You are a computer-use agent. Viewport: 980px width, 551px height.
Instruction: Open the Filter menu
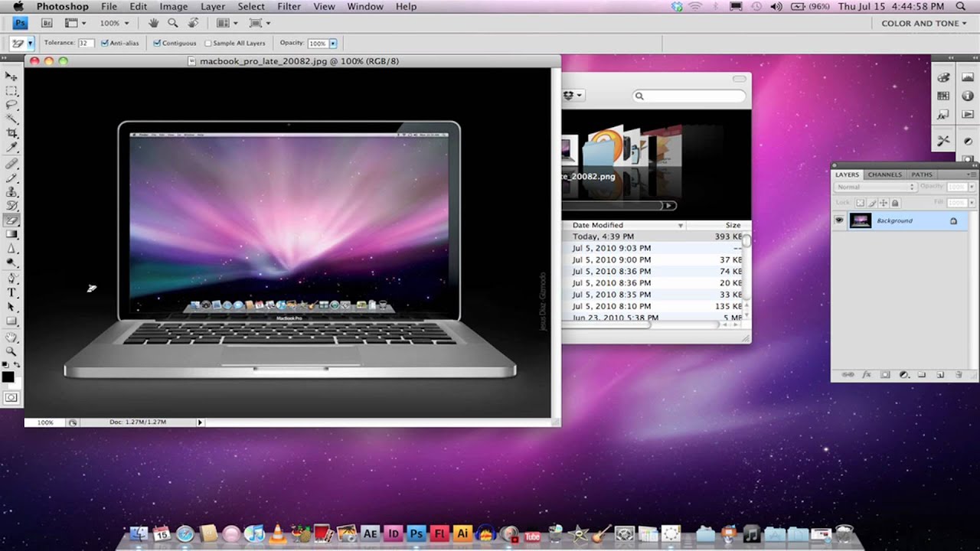click(x=289, y=6)
